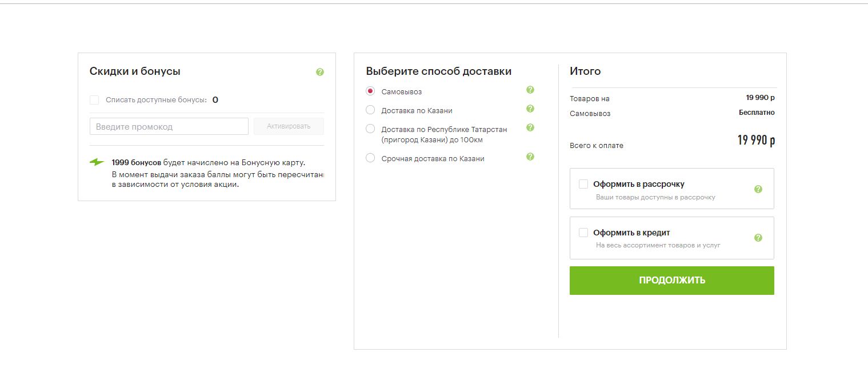Enable Оформить в рассрочку checkbox
This screenshot has width=868, height=368.
(583, 184)
